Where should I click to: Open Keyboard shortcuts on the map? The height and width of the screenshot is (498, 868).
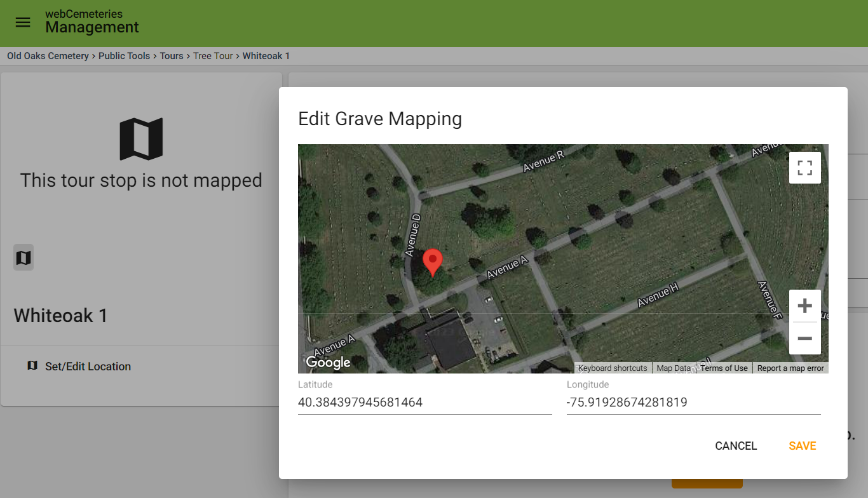coord(613,368)
